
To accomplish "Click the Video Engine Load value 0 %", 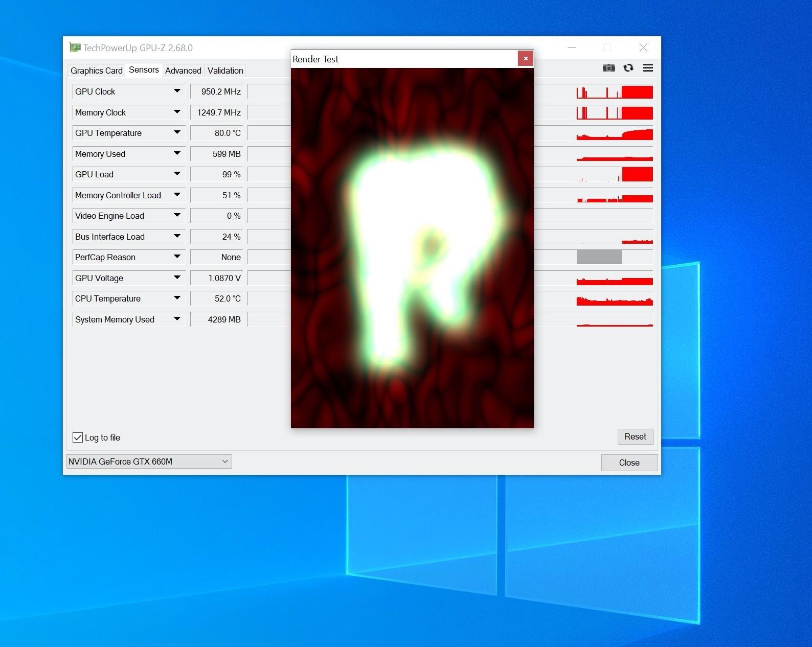I will tap(216, 216).
